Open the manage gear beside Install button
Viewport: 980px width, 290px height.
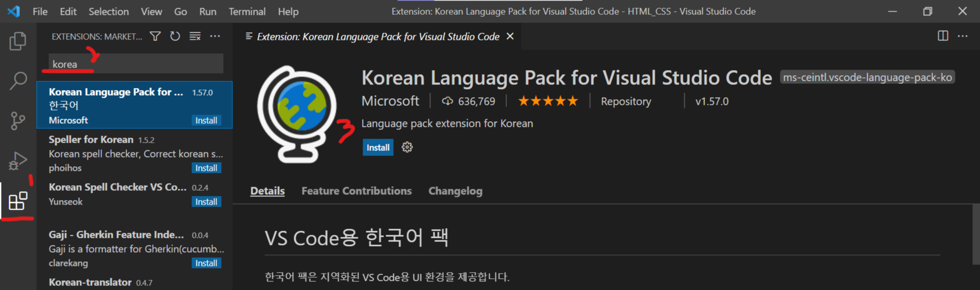click(x=407, y=147)
